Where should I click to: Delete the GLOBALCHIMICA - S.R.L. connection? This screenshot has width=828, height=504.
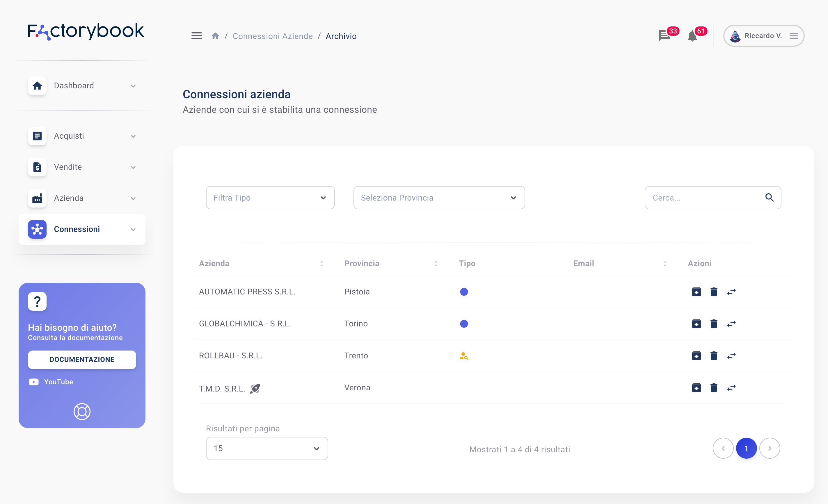point(714,324)
